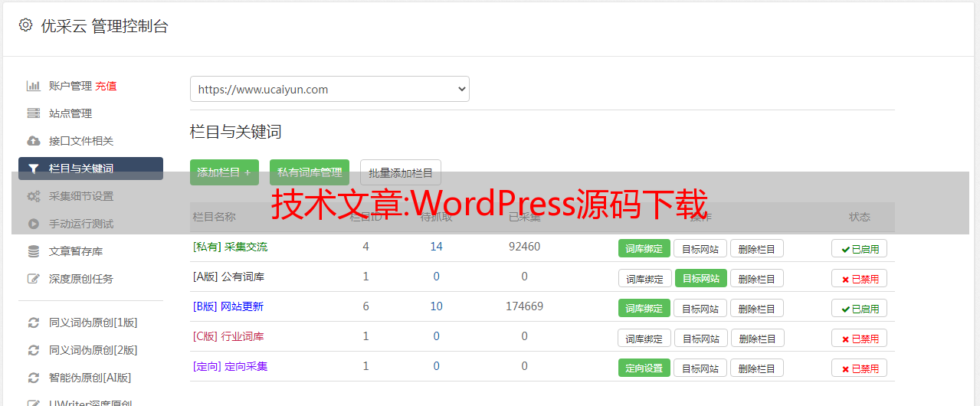Click the red 充值 recharge link
980x406 pixels.
click(x=106, y=86)
